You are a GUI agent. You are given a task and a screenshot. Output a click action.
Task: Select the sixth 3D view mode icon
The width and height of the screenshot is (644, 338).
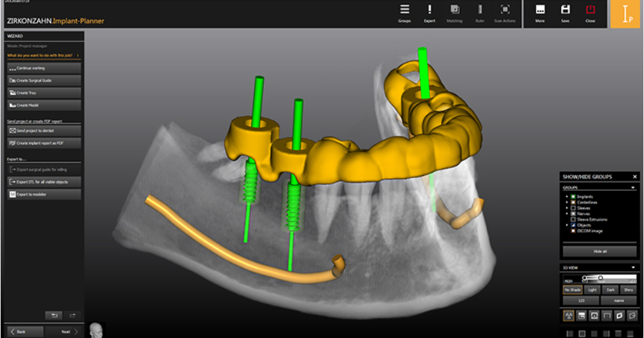[x=632, y=315]
